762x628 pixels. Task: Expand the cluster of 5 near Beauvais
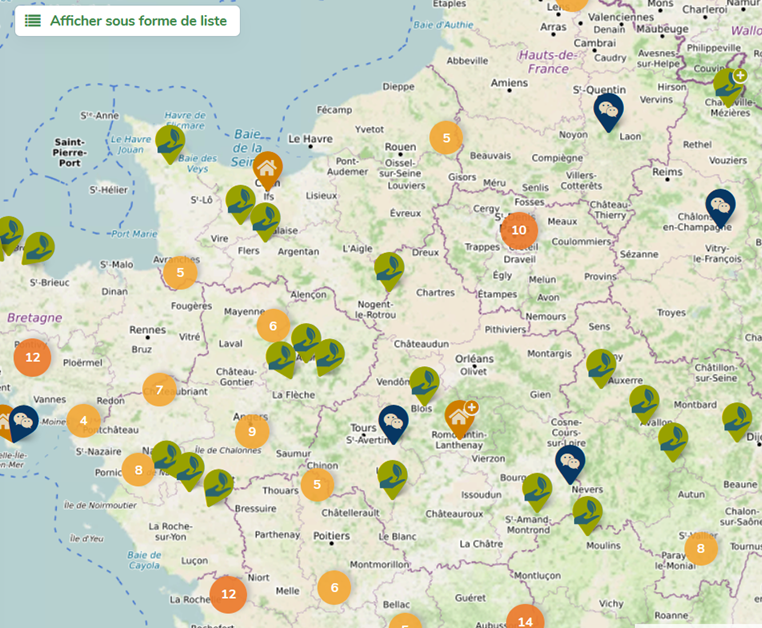[446, 138]
